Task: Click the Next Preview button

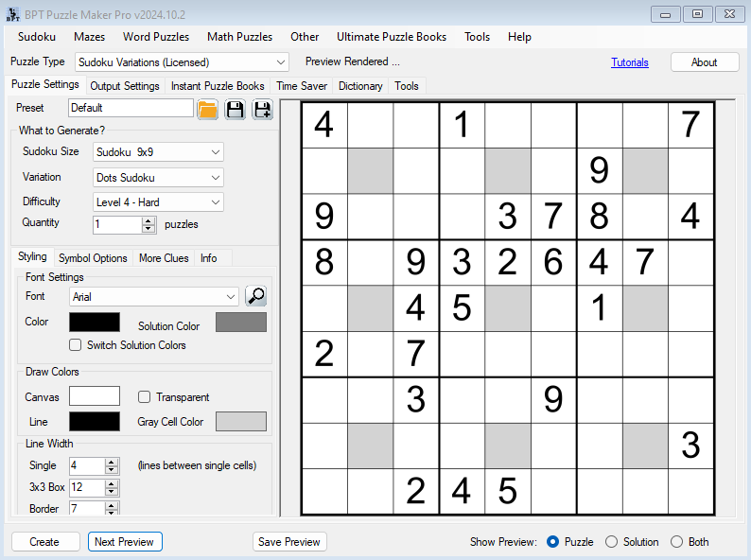Action: coord(125,542)
